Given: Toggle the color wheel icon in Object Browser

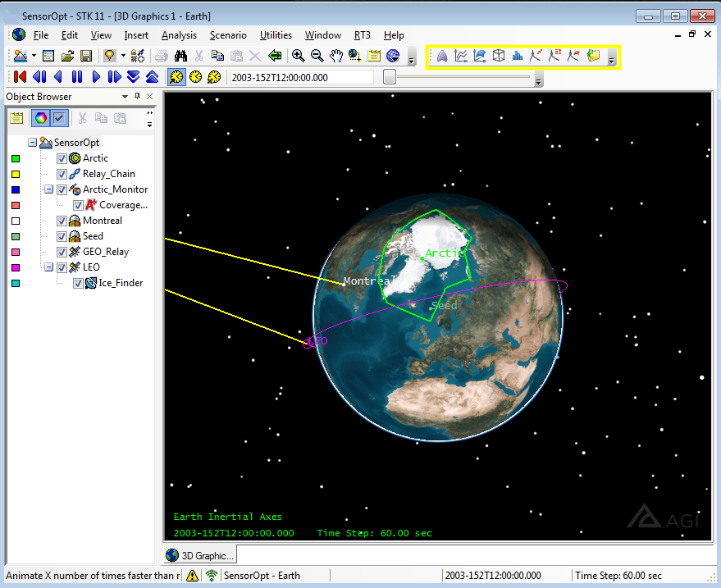Looking at the screenshot, I should 39,118.
